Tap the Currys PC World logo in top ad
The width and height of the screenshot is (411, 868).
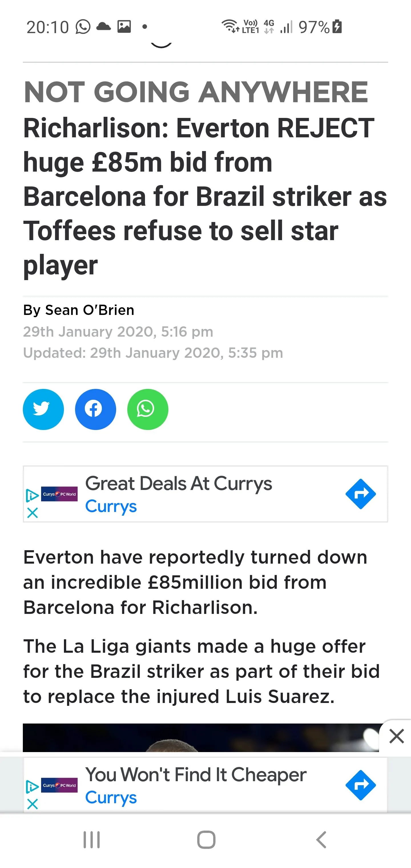(x=59, y=494)
